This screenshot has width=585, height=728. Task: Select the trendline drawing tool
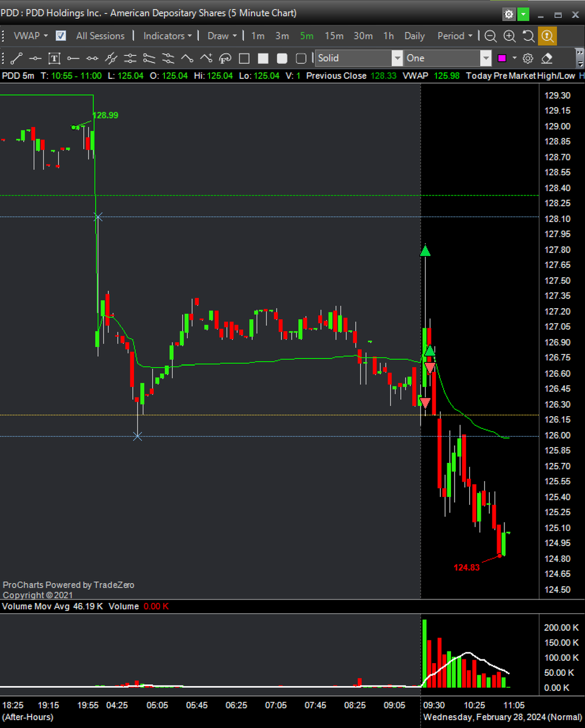click(16, 58)
